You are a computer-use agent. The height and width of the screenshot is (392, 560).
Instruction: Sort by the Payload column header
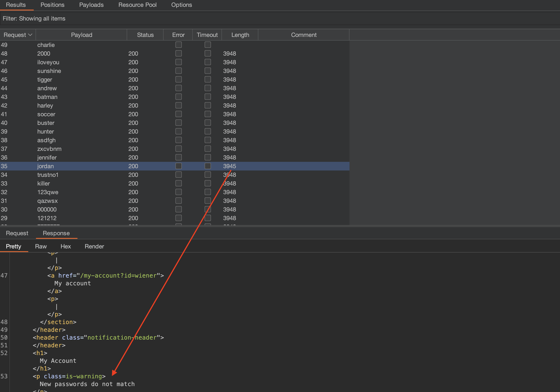(82, 35)
